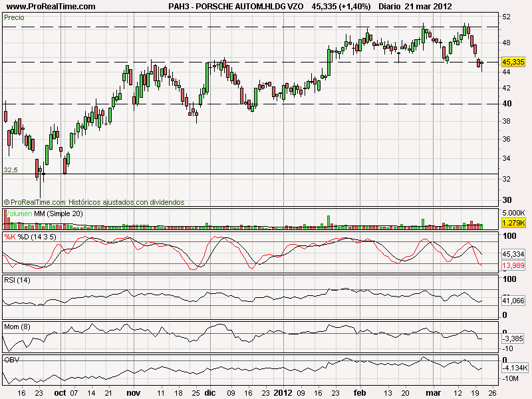The width and height of the screenshot is (532, 399).
Task: Click the 2012 year label on date axis
Action: point(283,393)
